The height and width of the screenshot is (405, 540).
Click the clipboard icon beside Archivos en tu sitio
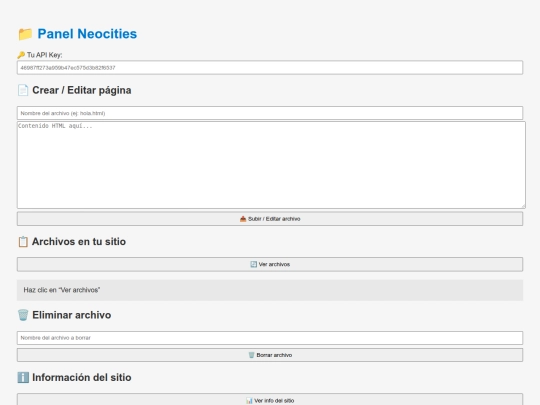(x=23, y=242)
